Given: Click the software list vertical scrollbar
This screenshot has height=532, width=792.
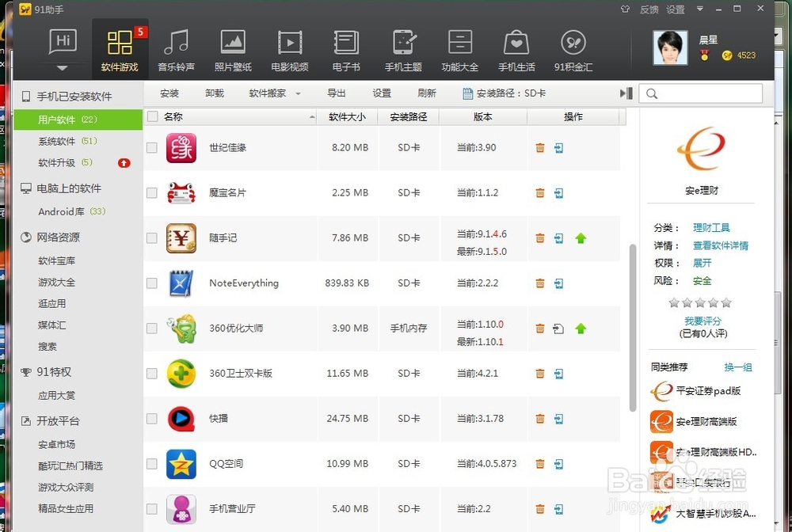Looking at the screenshot, I should (x=632, y=328).
